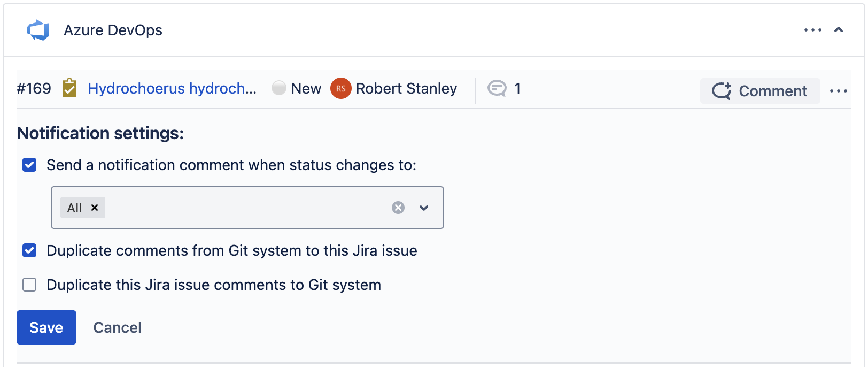Click the work item type clipboard icon
Image resolution: width=868 pixels, height=367 pixels.
[x=69, y=88]
